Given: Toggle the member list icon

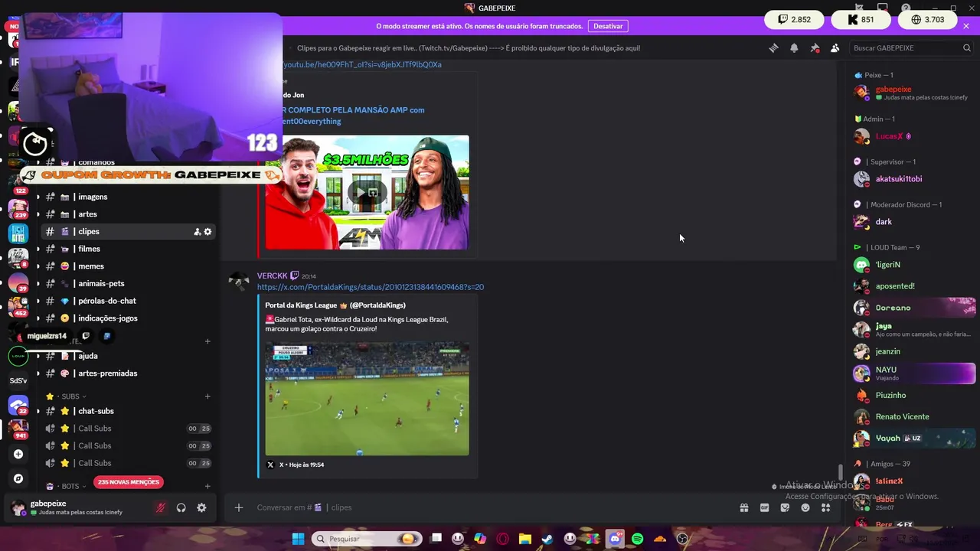Looking at the screenshot, I should pyautogui.click(x=835, y=47).
